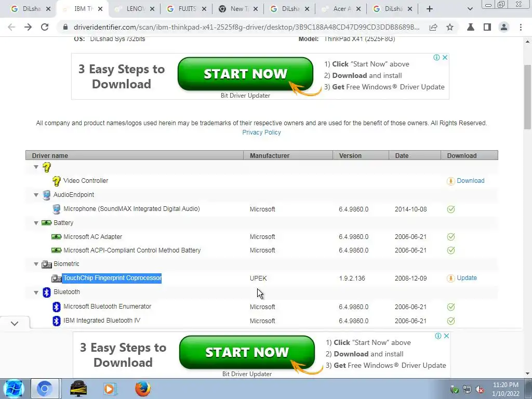Viewport: 532px width, 399px height.
Task: Click the address bar URL
Action: (x=246, y=27)
